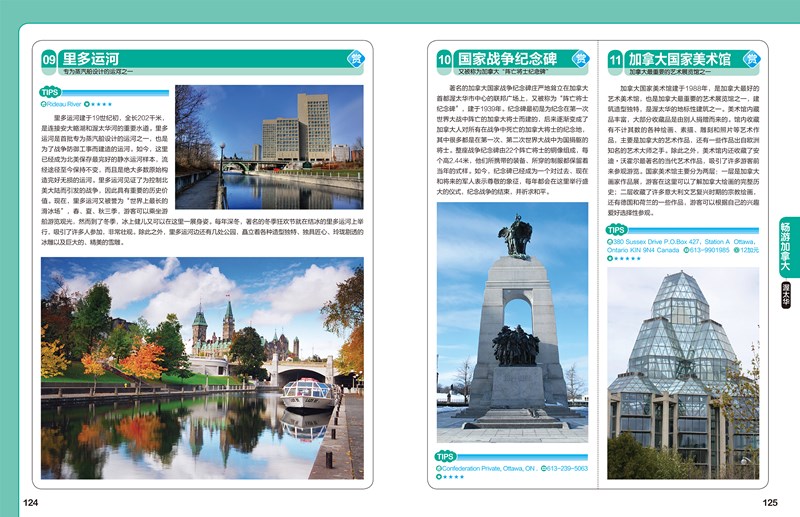This screenshot has height=517, width=800.
Task: Open the National War Memorial photo
Action: pos(512,322)
